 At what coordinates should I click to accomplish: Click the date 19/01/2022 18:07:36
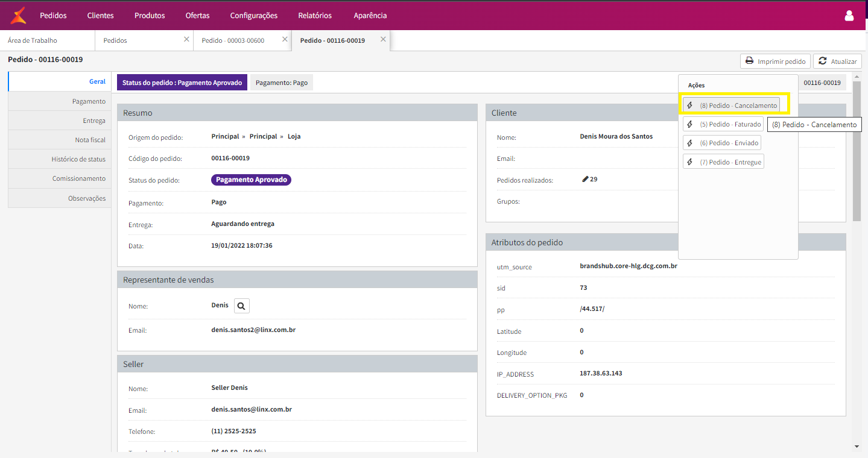[242, 245]
